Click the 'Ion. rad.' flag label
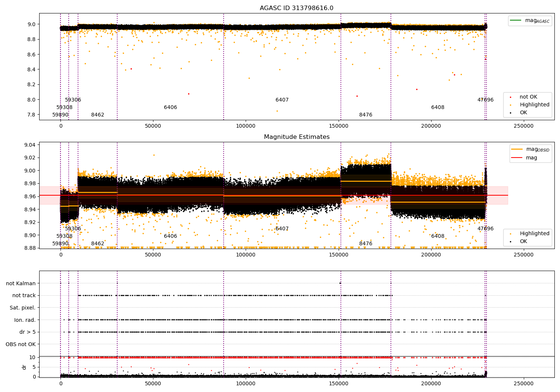Screen dimensions: 560x392 tap(25, 320)
